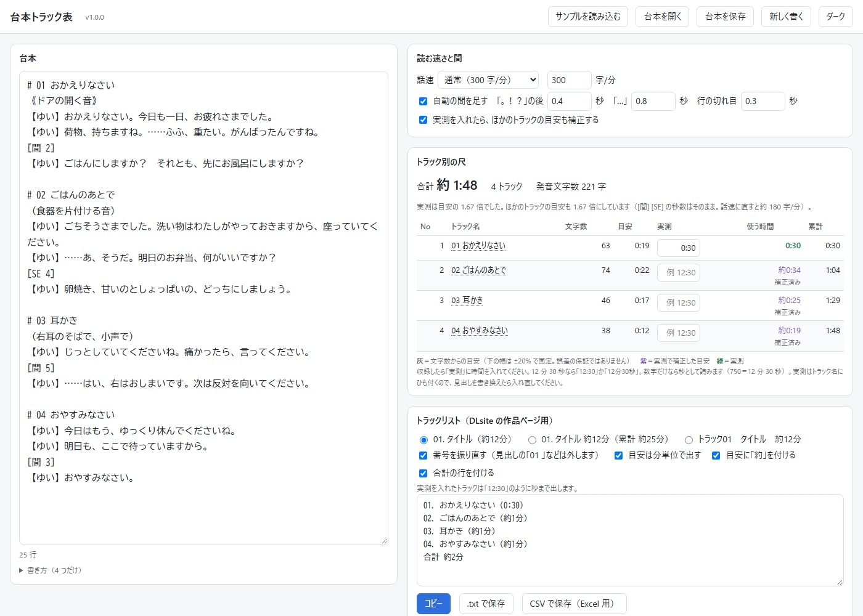
Task: Click track name 04 おやすみなさい in table
Action: (480, 331)
